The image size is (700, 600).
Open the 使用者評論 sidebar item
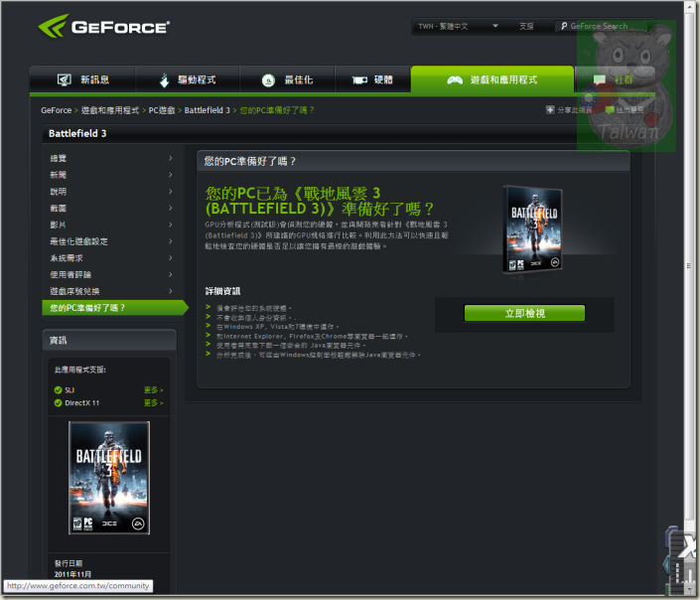pyautogui.click(x=111, y=274)
